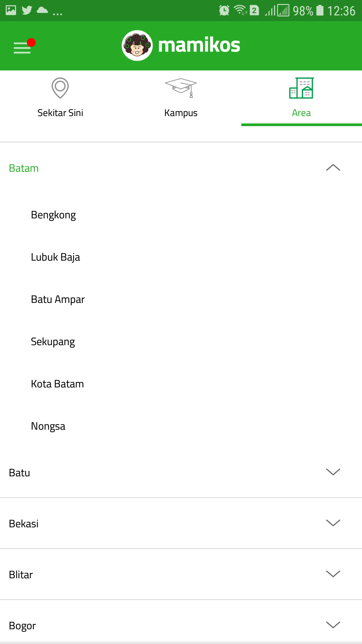Tap the gallery image notification icon
Screen dimensions: 362x644
point(11,10)
